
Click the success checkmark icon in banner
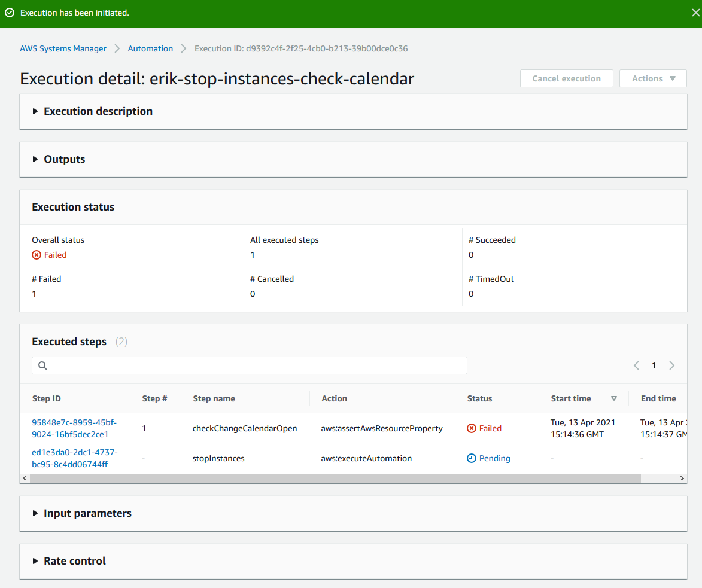10,13
